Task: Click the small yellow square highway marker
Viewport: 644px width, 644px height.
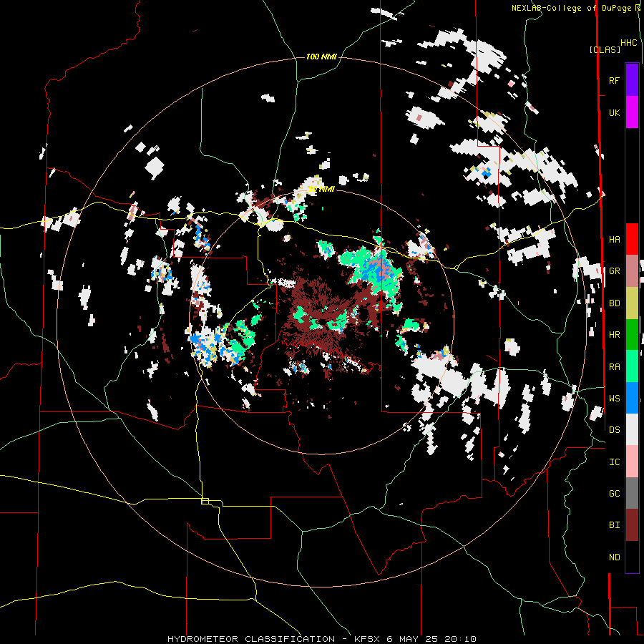Action: (x=205, y=501)
